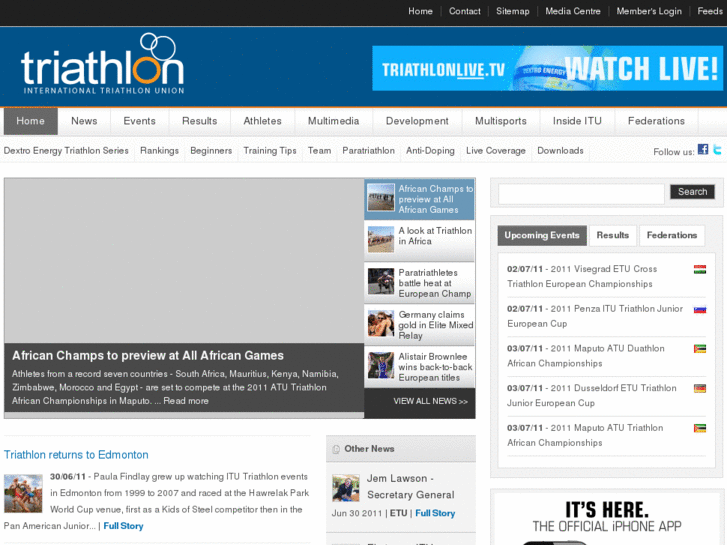
Task: Click the Contact link
Action: [x=465, y=11]
